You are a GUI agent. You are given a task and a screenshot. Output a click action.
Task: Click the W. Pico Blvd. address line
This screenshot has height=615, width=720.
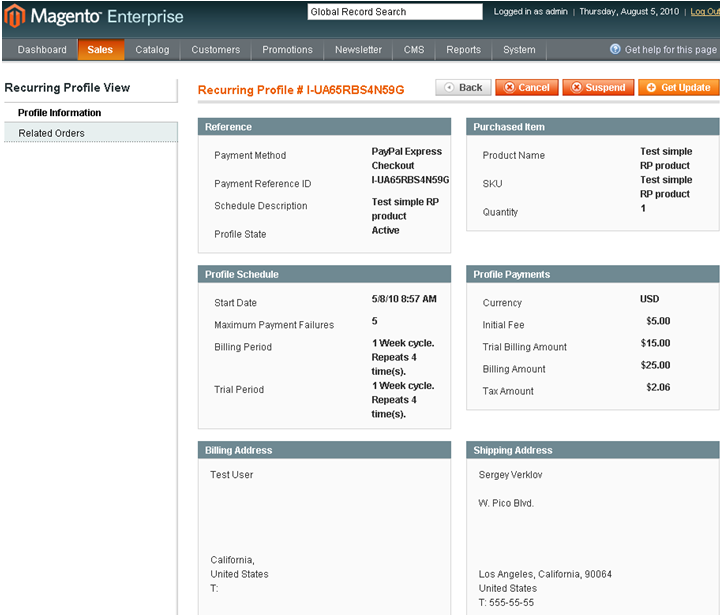[506, 503]
